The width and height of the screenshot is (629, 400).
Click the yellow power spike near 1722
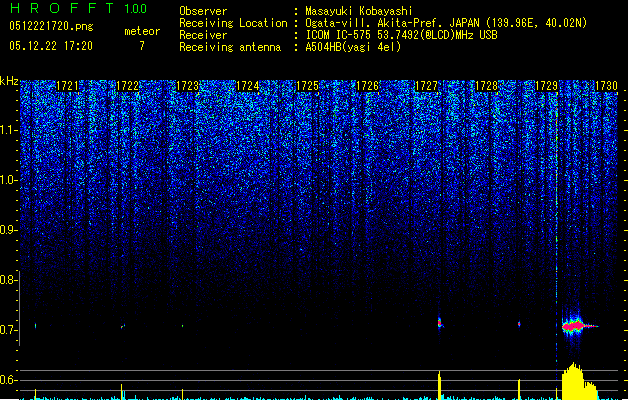[122, 392]
